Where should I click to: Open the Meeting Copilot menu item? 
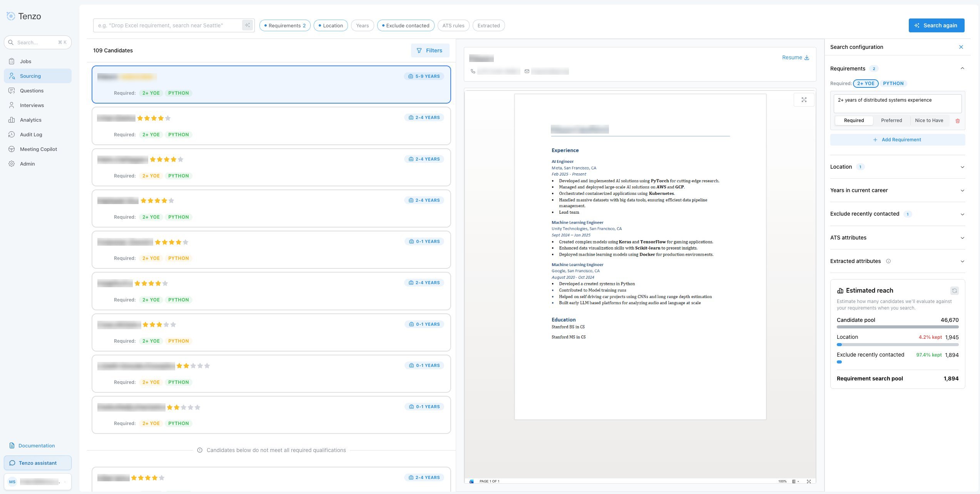tap(38, 149)
